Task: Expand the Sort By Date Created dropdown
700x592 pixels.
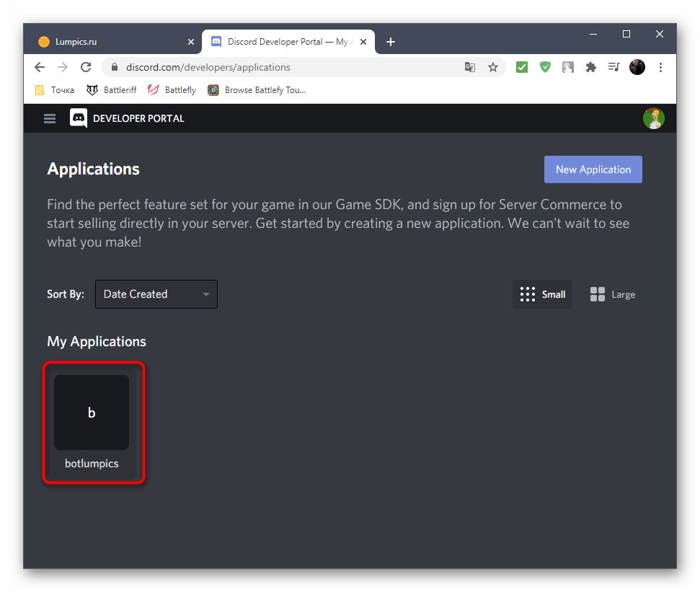Action: 156,294
